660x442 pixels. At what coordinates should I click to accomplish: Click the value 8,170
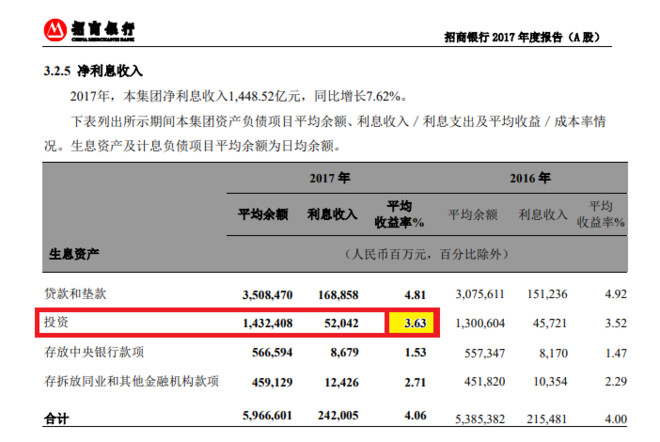tap(554, 353)
